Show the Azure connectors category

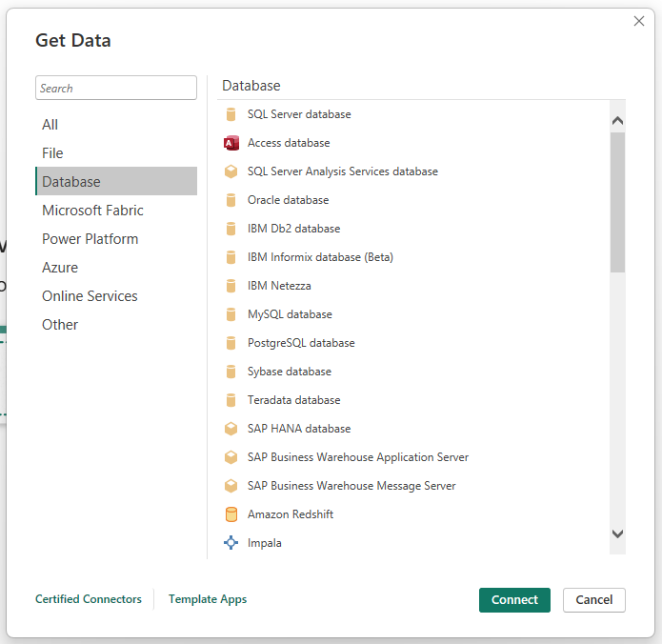pos(116,268)
